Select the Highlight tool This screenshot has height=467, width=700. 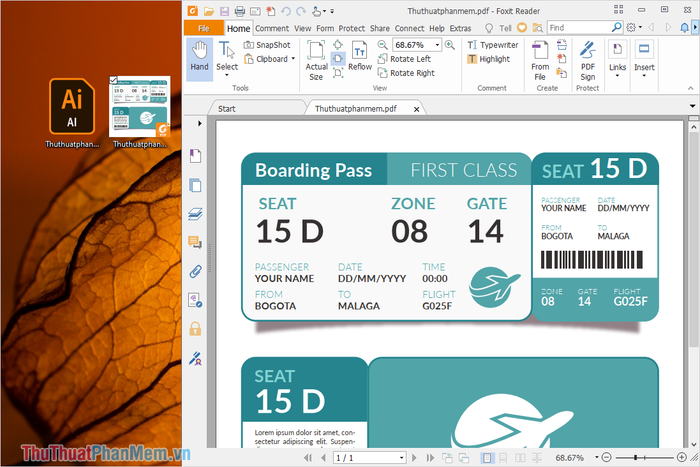[488, 59]
